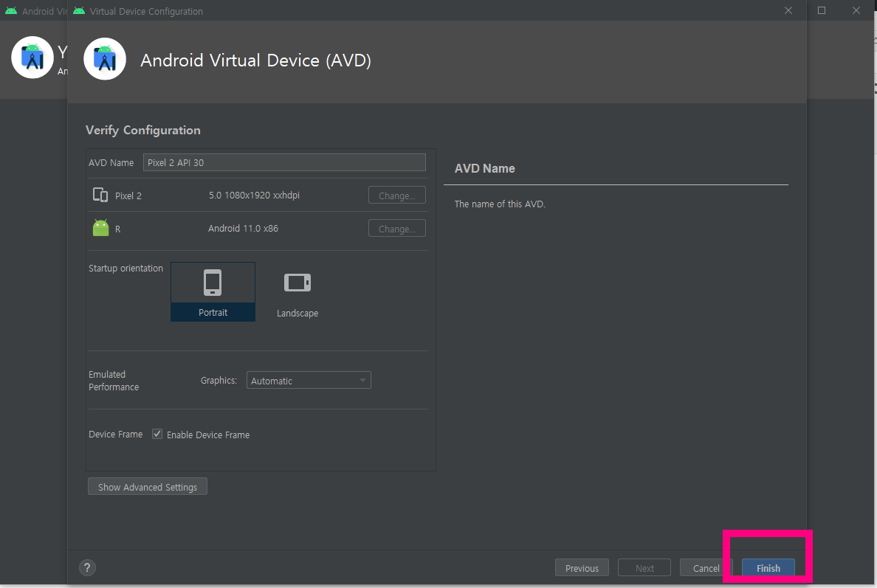The width and height of the screenshot is (877, 588).
Task: Go back with Previous button
Action: point(582,568)
